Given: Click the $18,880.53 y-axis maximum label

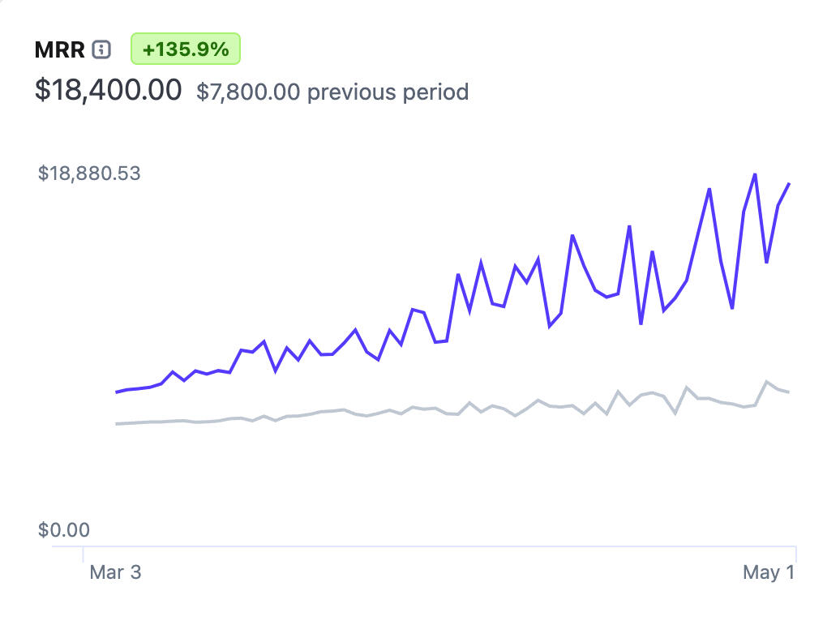Looking at the screenshot, I should coord(89,173).
